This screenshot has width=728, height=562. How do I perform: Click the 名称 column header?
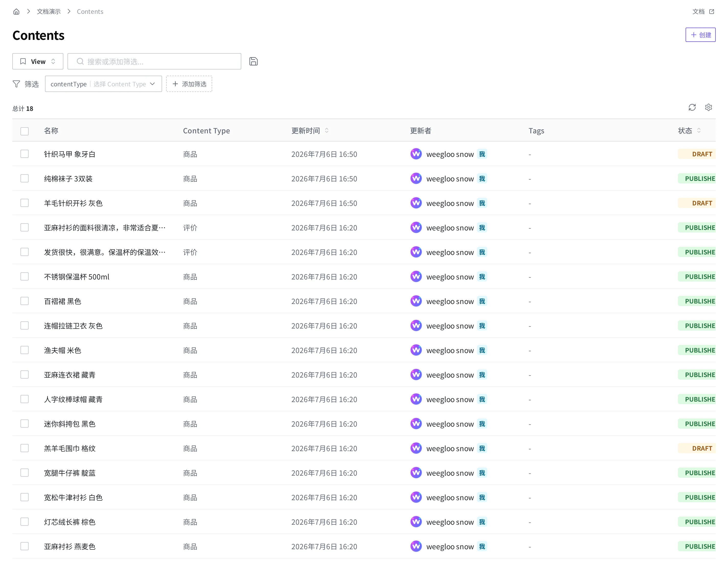pyautogui.click(x=51, y=131)
